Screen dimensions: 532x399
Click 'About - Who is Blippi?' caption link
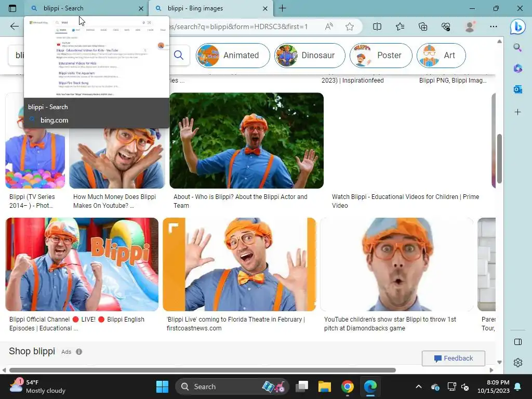tap(240, 201)
